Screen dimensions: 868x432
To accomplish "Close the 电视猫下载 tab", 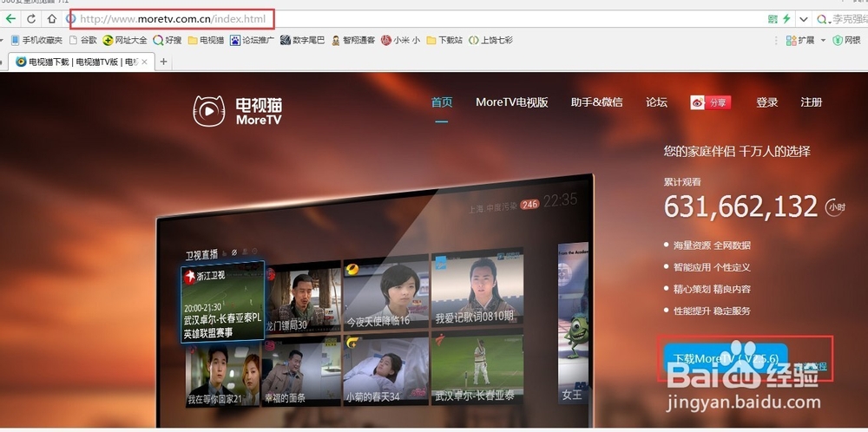I will click(x=144, y=62).
